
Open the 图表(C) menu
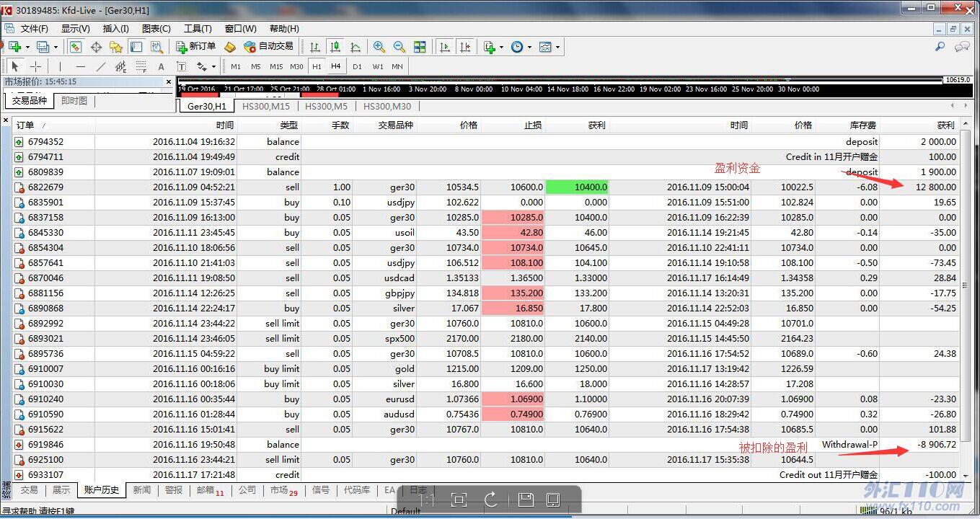pyautogui.click(x=156, y=29)
